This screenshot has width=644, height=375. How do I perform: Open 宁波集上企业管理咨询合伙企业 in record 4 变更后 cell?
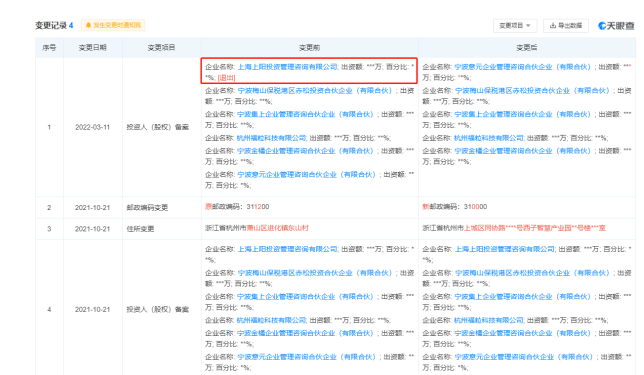pyautogui.click(x=523, y=297)
